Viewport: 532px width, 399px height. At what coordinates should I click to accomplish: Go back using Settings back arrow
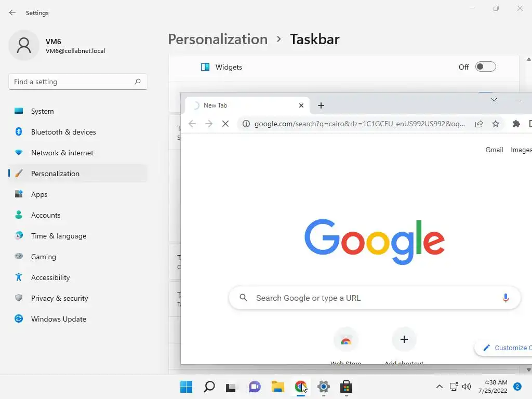point(12,13)
